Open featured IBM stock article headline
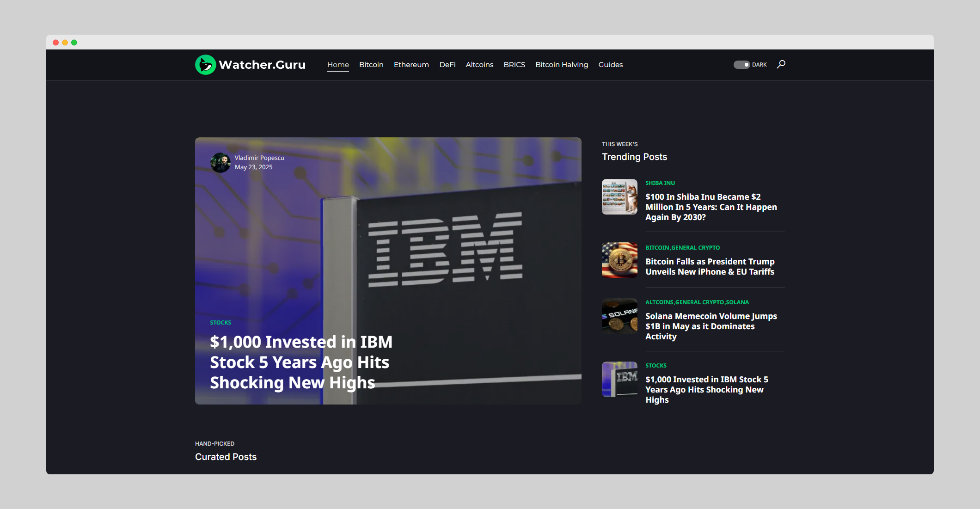980x509 pixels. click(x=301, y=362)
